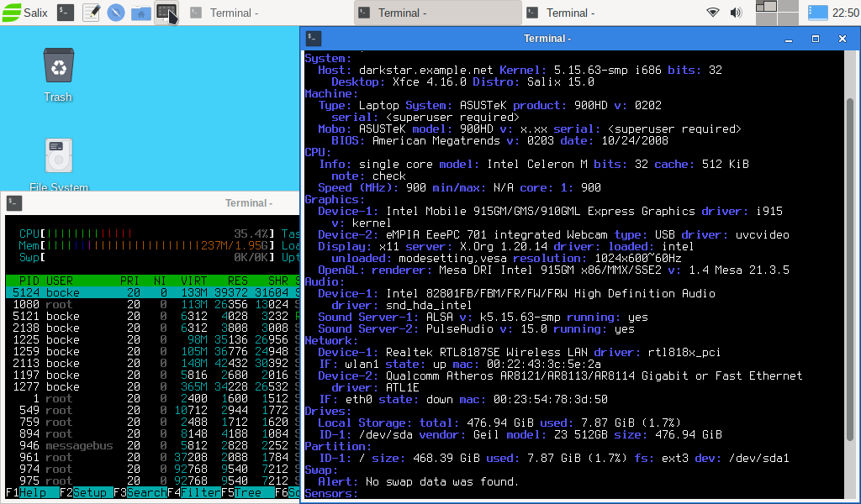This screenshot has width=861, height=504.
Task: Click the Wi-Fi network status icon
Action: pyautogui.click(x=713, y=13)
